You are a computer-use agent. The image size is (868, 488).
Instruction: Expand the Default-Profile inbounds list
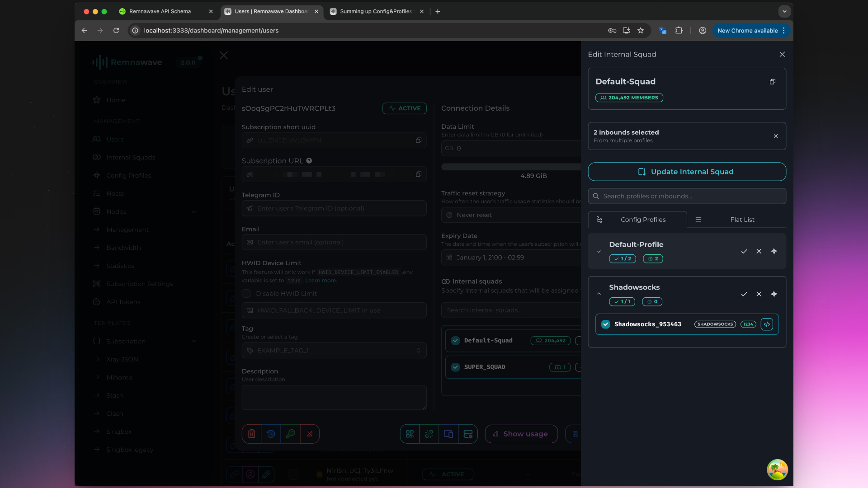pos(599,252)
